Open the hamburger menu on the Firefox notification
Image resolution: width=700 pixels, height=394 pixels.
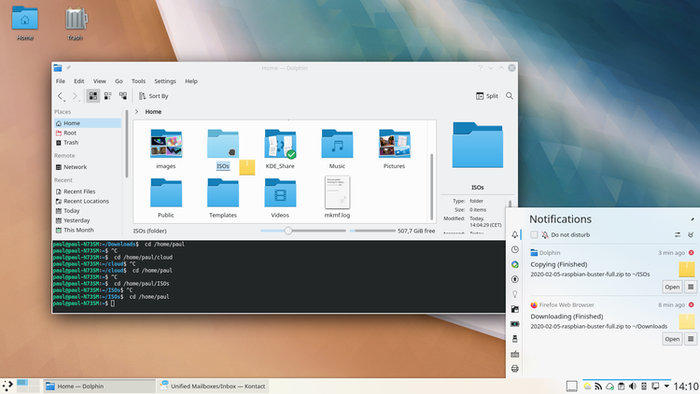[691, 339]
